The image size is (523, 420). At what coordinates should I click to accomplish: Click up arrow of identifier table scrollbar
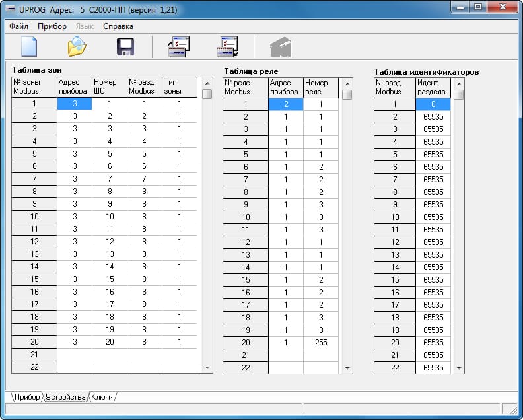(459, 84)
